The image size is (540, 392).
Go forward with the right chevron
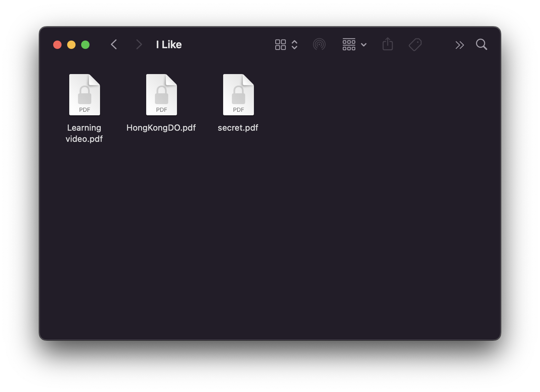(139, 44)
